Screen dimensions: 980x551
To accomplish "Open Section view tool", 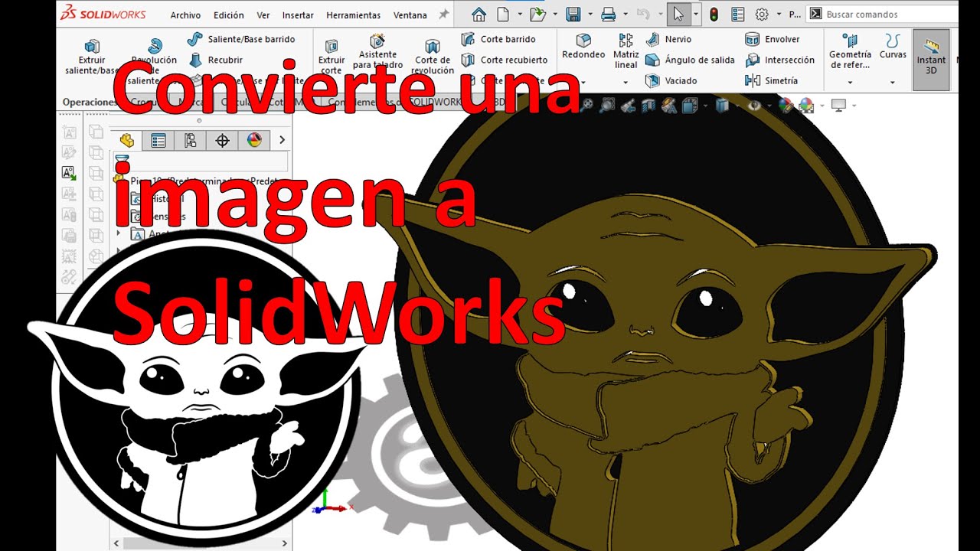I will pos(648,106).
